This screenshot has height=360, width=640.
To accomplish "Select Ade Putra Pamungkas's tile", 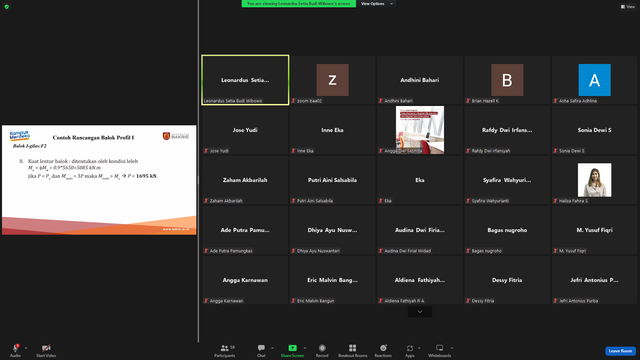I will click(245, 230).
